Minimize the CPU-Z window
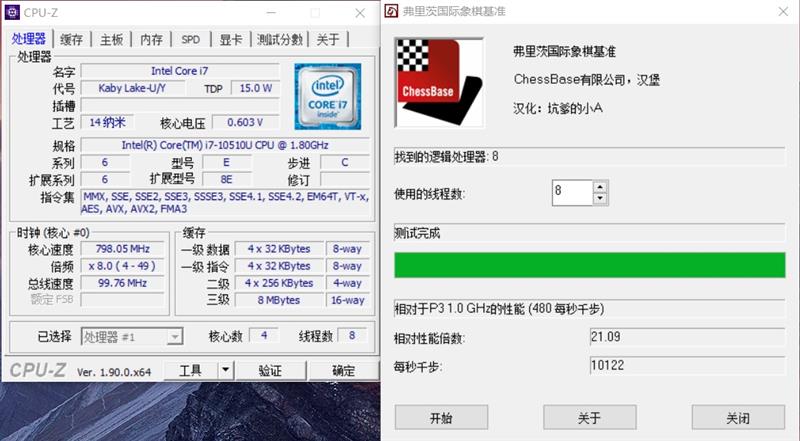 271,13
